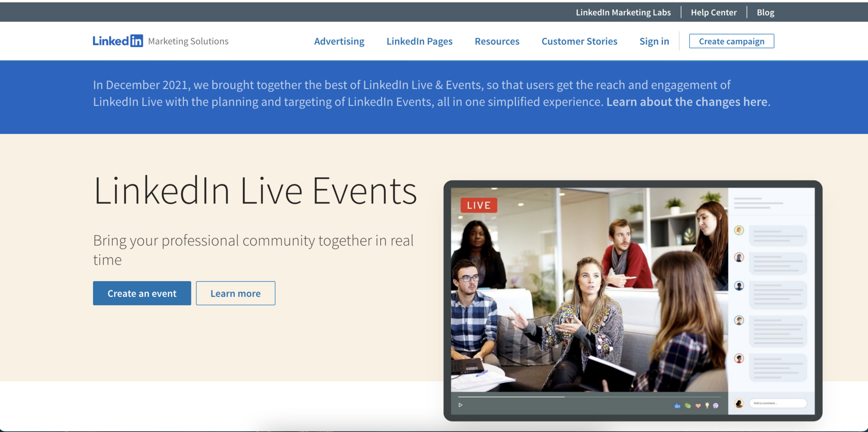Click the LinkedIn logo

tap(118, 41)
